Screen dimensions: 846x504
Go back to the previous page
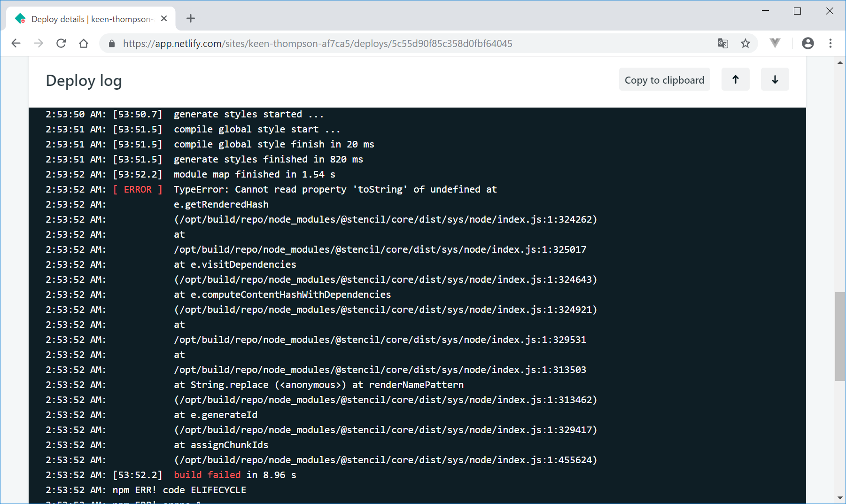16,43
